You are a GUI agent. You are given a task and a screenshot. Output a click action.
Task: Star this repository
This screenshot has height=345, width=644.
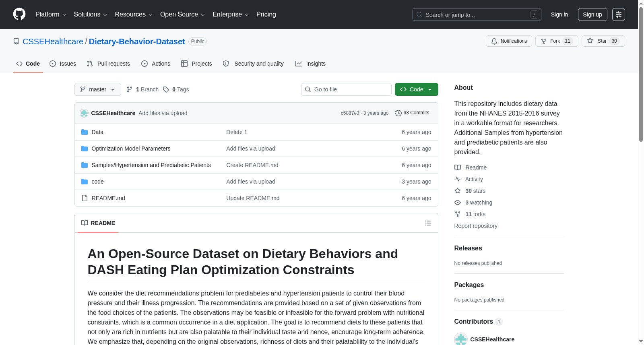pos(603,41)
